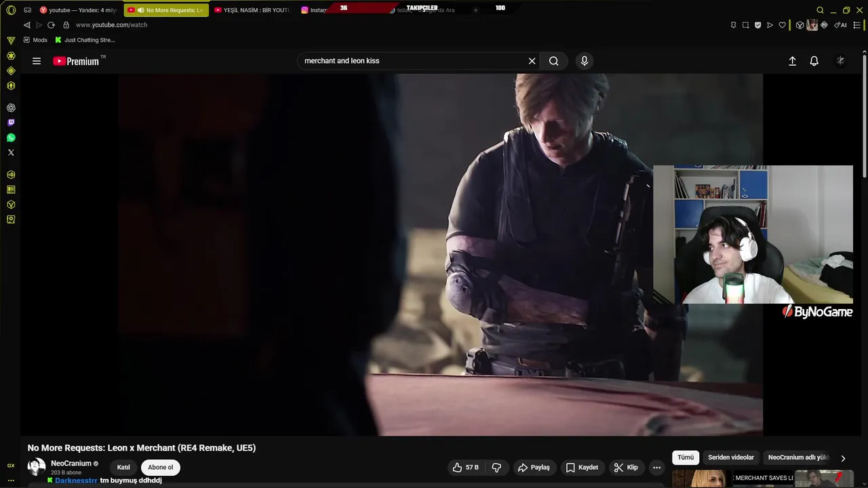The width and height of the screenshot is (868, 488).
Task: Take a snapshot with the capture icon
Action: pos(745,25)
